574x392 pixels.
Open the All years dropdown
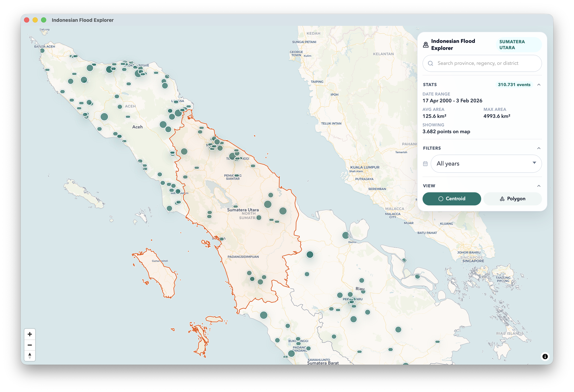486,163
